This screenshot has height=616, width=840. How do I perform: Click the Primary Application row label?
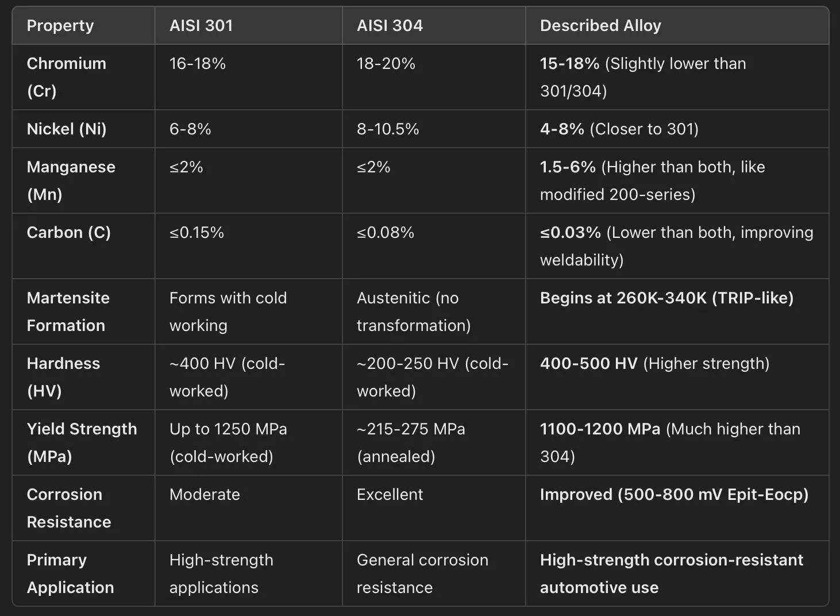pos(71,573)
